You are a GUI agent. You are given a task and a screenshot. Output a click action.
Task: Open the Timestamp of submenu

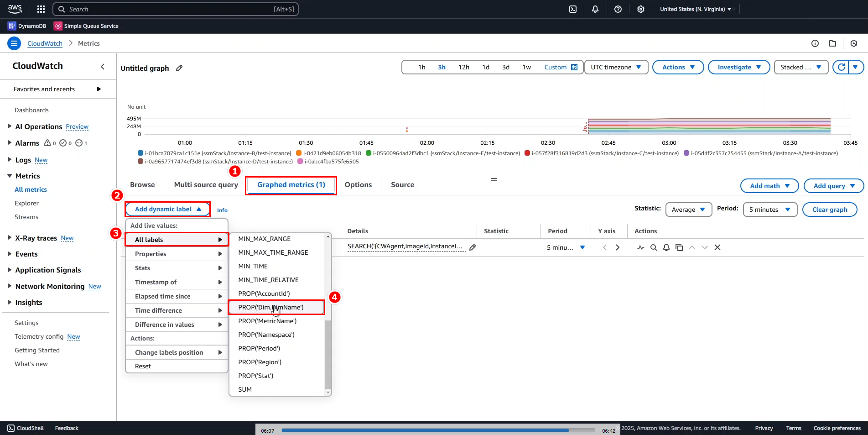tap(177, 282)
